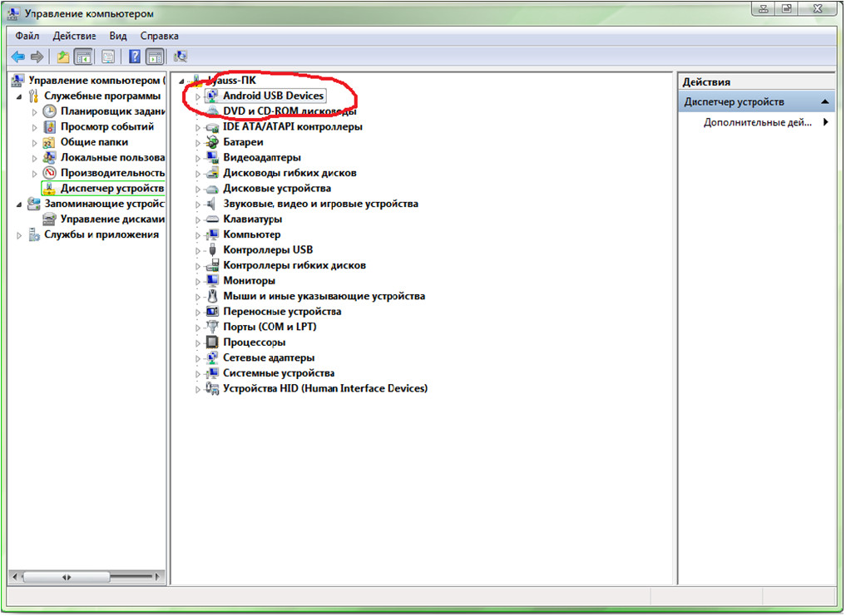Click Scan for hardware changes icon
Image resolution: width=846 pixels, height=616 pixels.
[181, 57]
